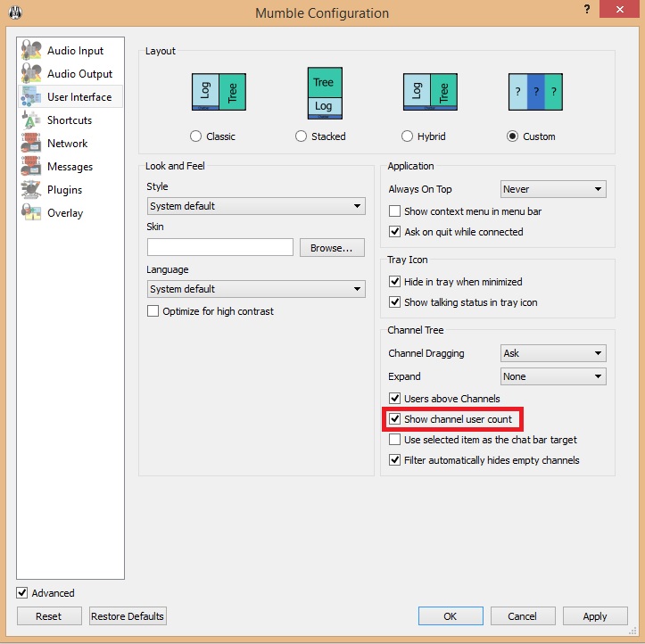Select the Classic layout radio button
Screen dimensions: 645x644
click(x=195, y=136)
